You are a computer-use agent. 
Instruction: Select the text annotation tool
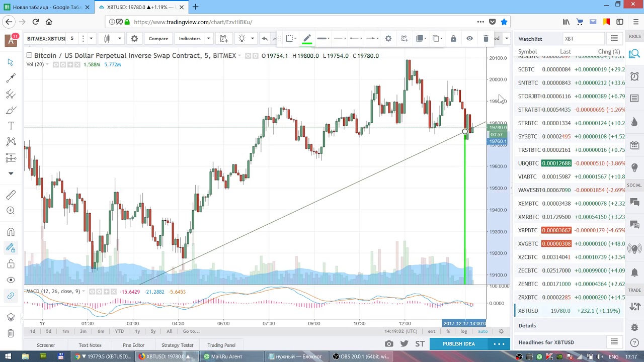click(x=11, y=126)
